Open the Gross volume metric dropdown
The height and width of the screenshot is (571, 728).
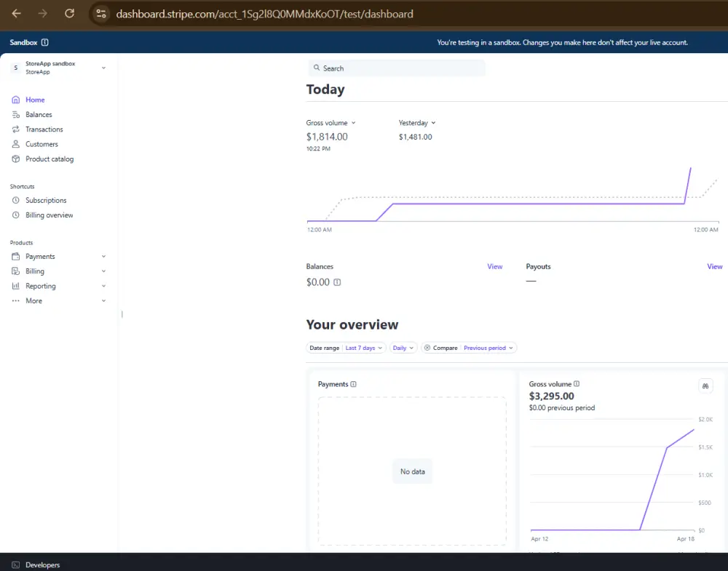(x=331, y=123)
